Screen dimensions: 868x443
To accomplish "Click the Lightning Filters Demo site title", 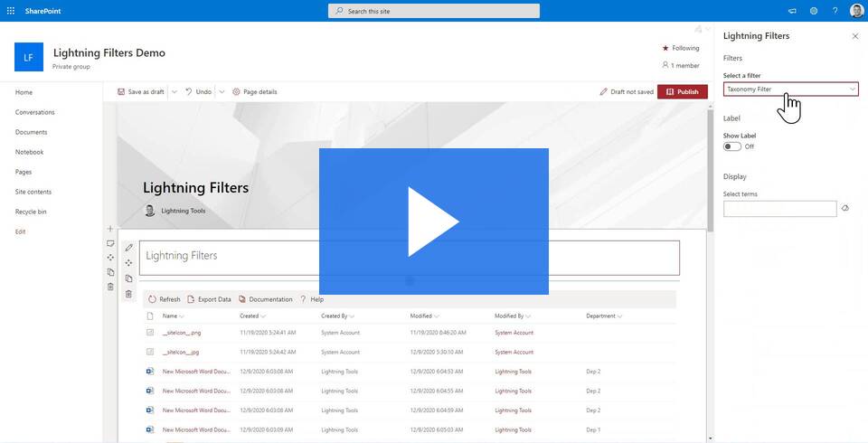I will point(109,53).
